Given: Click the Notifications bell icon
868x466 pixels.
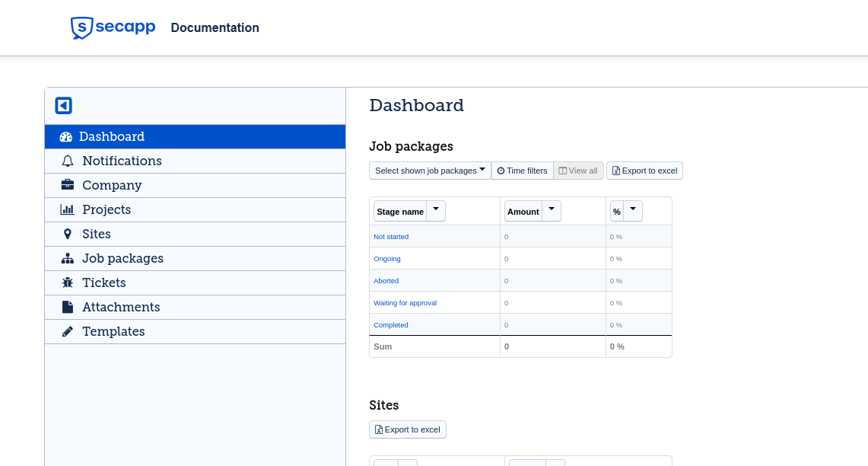Looking at the screenshot, I should (x=68, y=161).
